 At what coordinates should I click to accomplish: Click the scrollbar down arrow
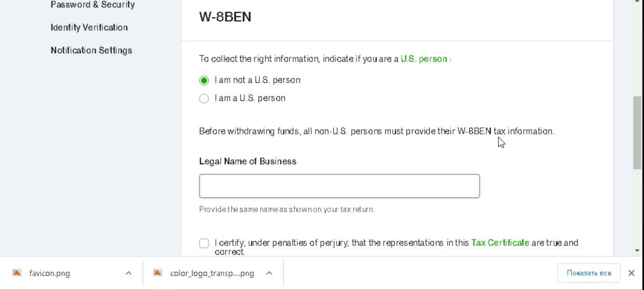pos(637,250)
